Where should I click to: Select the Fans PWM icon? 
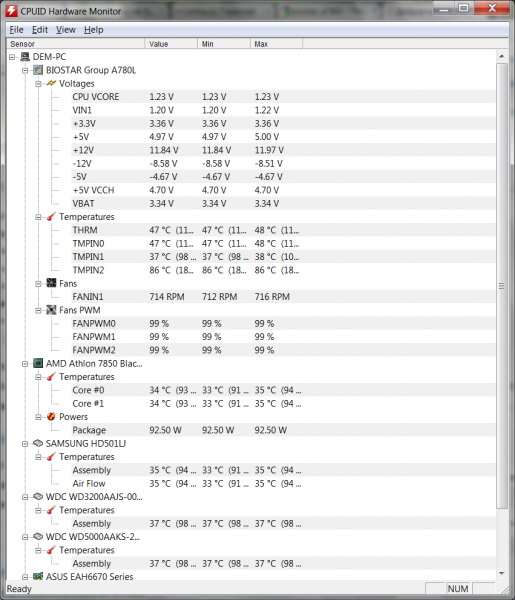coord(51,310)
